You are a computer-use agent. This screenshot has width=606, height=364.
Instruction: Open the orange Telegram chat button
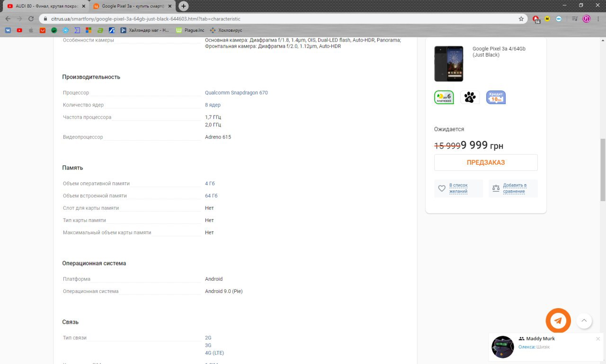pyautogui.click(x=558, y=321)
